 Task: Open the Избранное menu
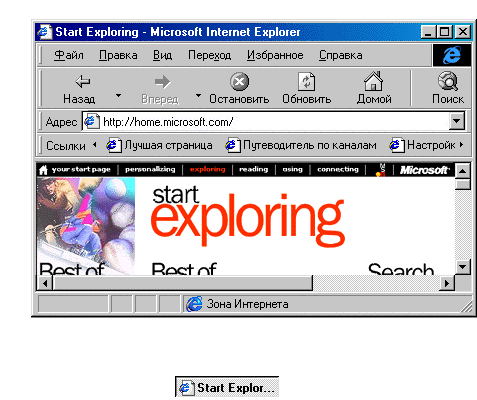pyautogui.click(x=275, y=55)
